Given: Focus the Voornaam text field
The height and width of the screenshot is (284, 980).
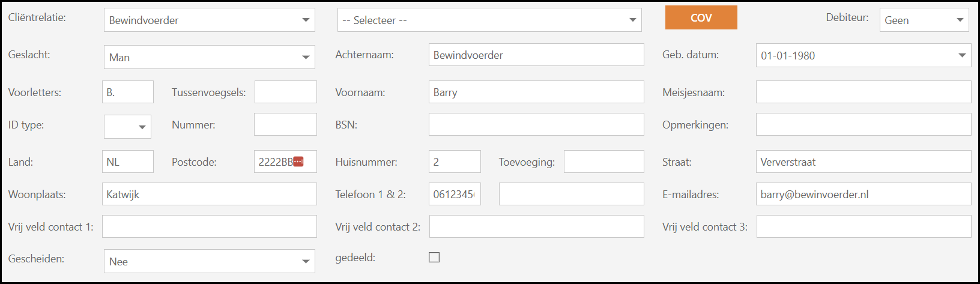Looking at the screenshot, I should pos(536,92).
